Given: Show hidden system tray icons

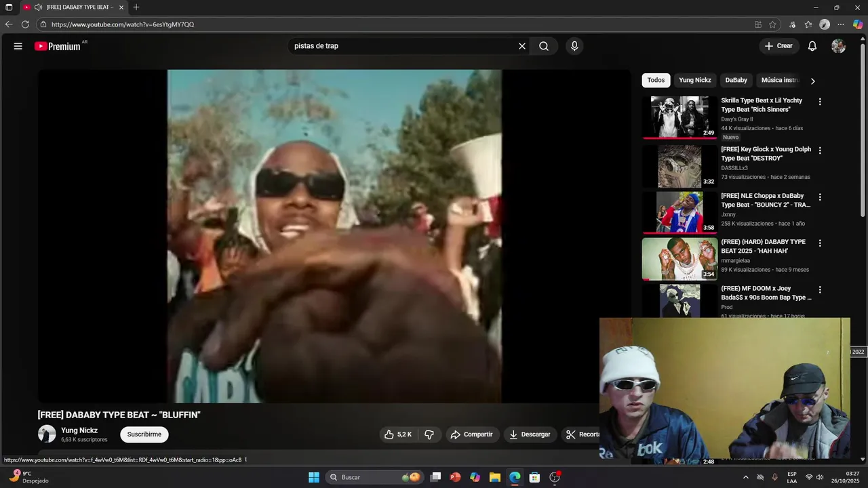Looking at the screenshot, I should 746,477.
